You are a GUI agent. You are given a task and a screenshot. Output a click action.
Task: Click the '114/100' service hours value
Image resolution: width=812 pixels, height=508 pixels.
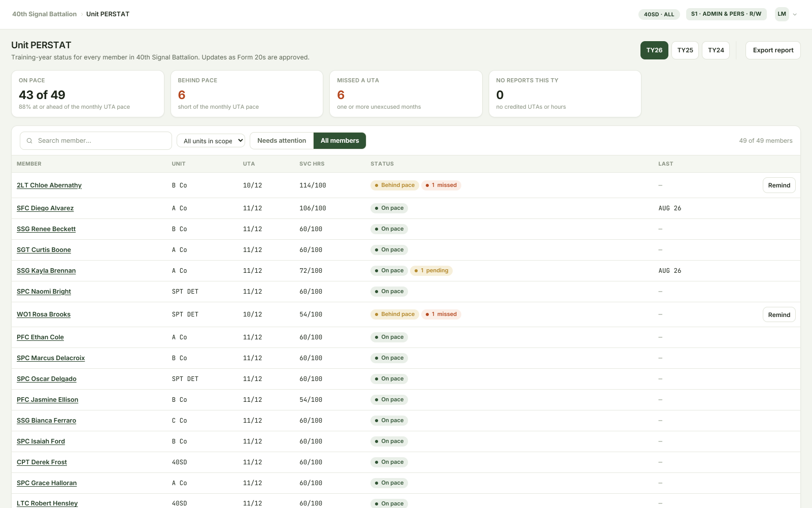click(313, 185)
